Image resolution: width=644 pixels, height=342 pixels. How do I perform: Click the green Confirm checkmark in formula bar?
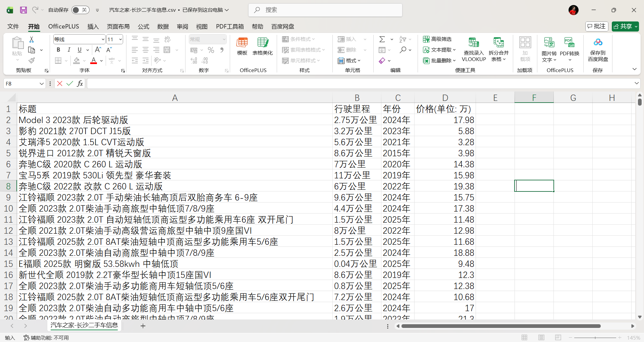click(70, 83)
